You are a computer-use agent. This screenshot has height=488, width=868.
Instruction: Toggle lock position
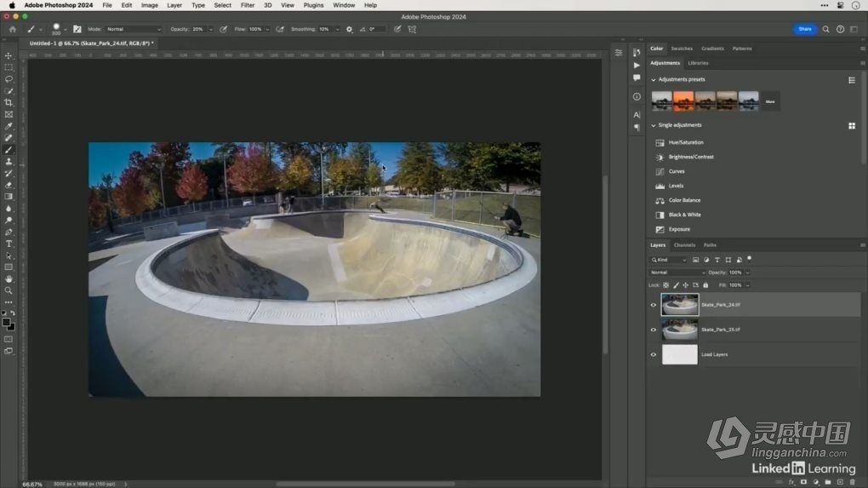click(x=686, y=285)
